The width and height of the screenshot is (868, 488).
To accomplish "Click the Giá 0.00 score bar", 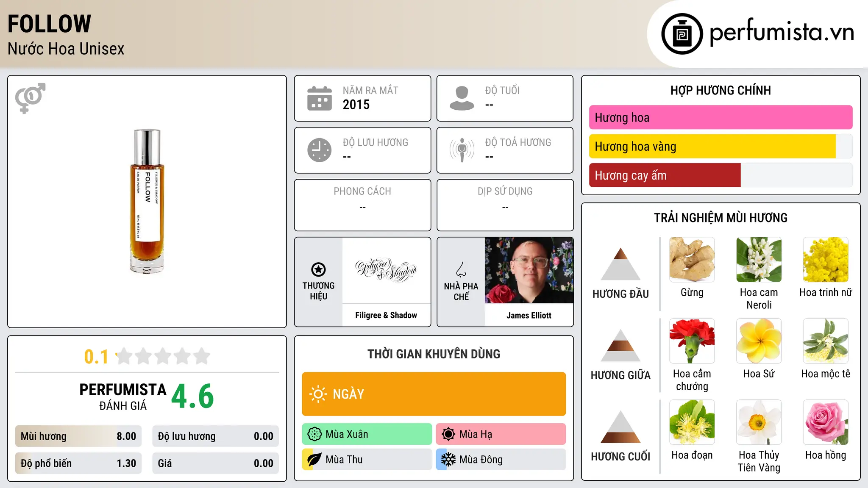I will coord(215,463).
